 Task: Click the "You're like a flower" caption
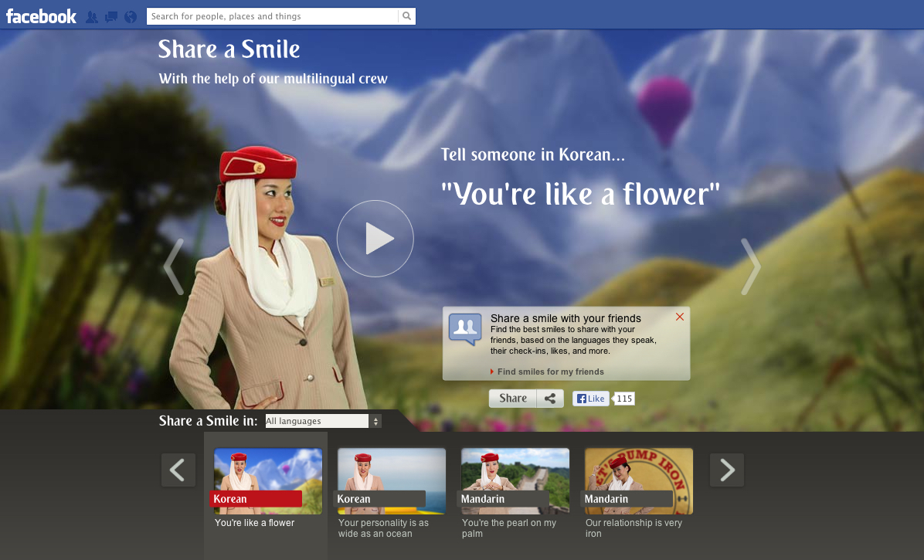coord(255,523)
